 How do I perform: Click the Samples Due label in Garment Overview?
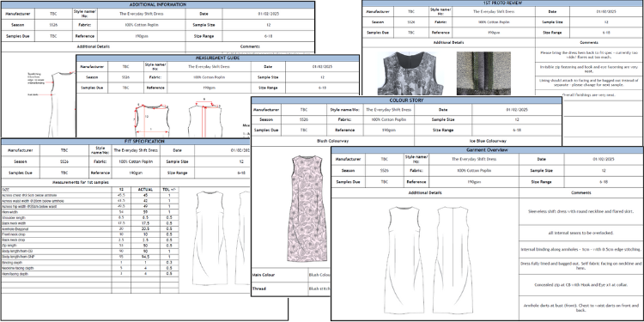(x=348, y=181)
